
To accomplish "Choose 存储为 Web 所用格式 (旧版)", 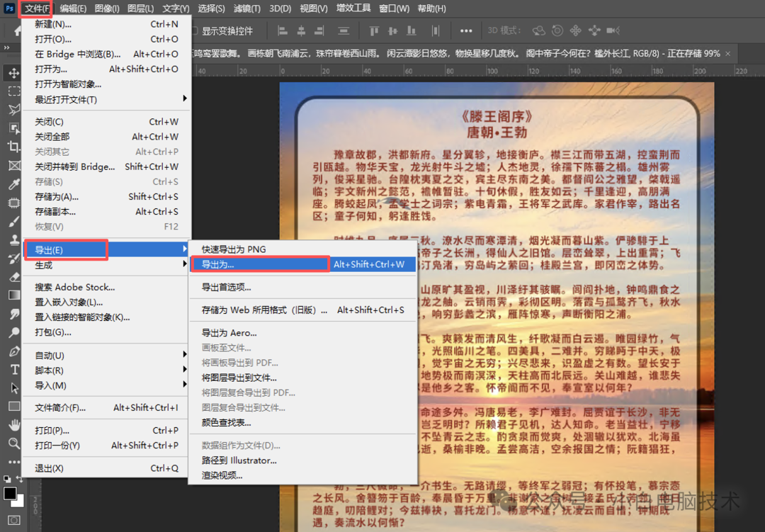I will coord(302,310).
